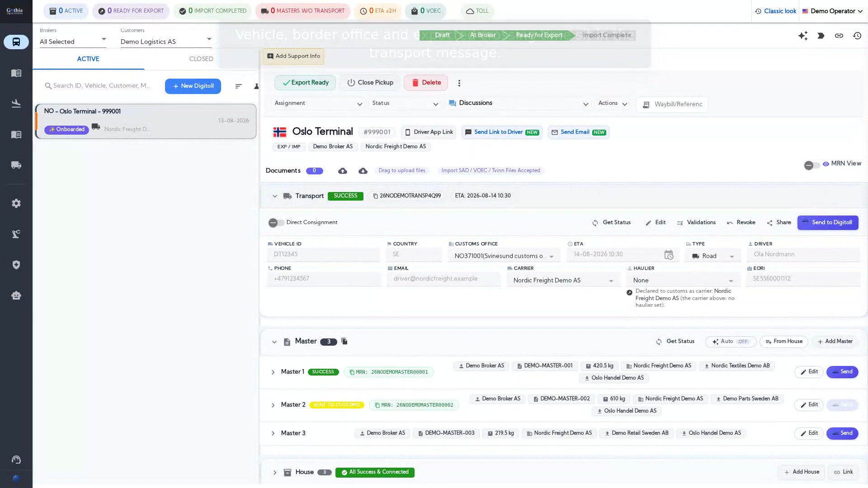Image resolution: width=868 pixels, height=488 pixels.
Task: Open the settings gear in sidebar
Action: click(16, 203)
